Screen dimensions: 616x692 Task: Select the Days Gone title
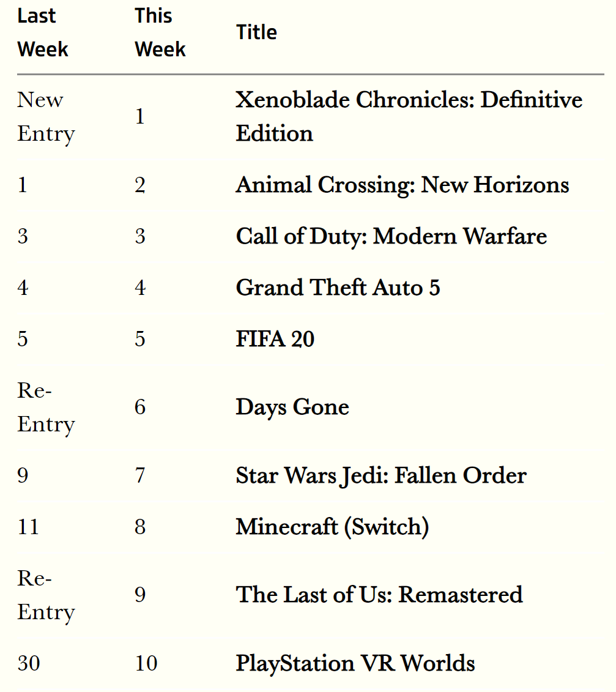(292, 407)
